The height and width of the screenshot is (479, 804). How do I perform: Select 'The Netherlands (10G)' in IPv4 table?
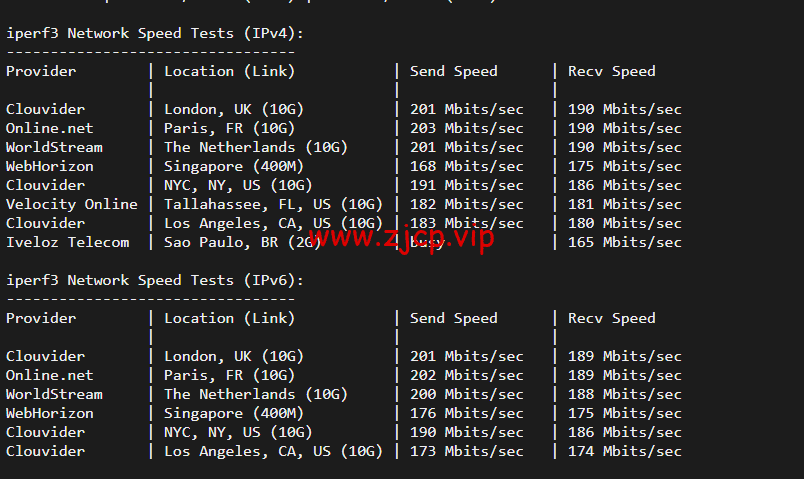tap(256, 147)
